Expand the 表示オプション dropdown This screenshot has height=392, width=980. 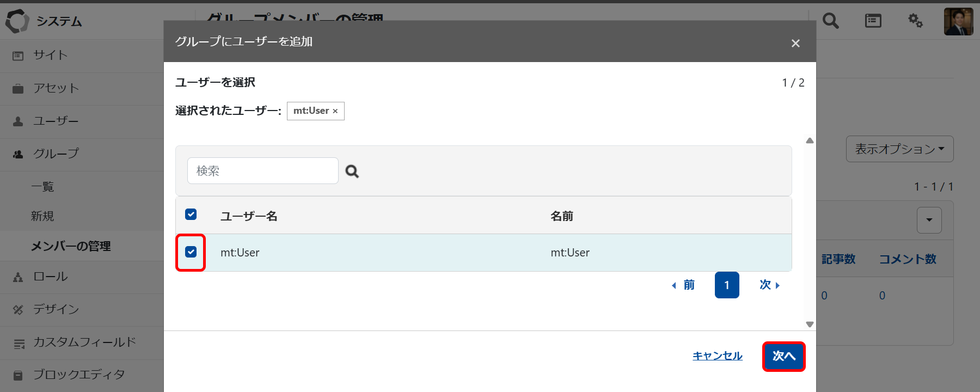(899, 149)
